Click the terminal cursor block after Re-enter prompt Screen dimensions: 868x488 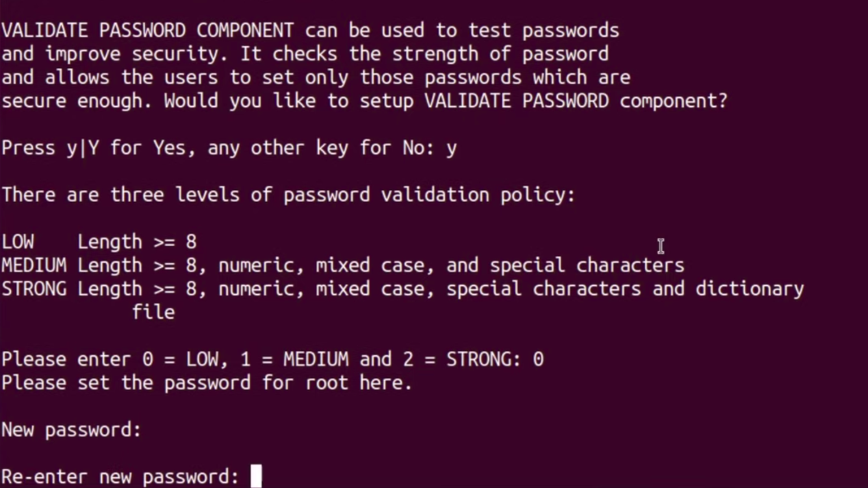[x=256, y=476]
